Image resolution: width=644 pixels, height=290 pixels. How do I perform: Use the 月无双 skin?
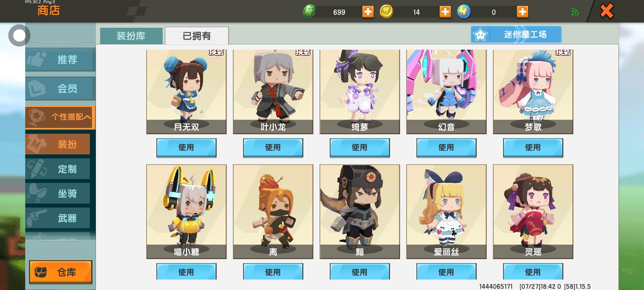tap(186, 147)
